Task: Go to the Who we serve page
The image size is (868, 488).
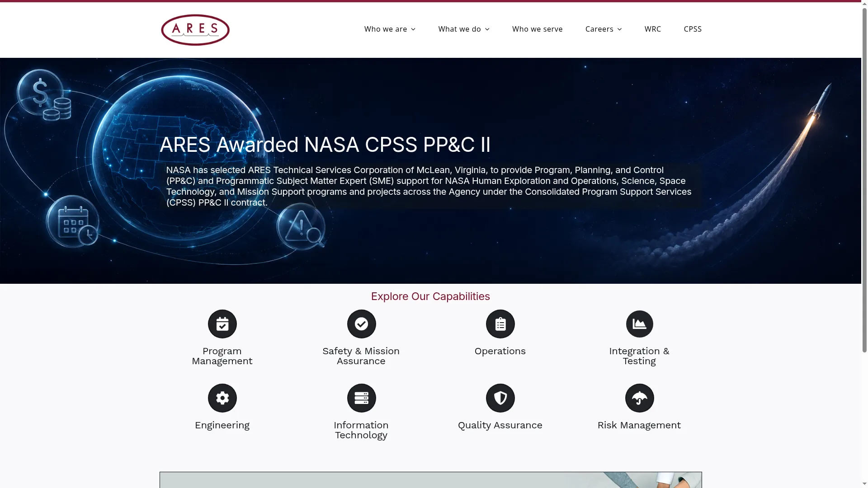Action: pyautogui.click(x=537, y=29)
